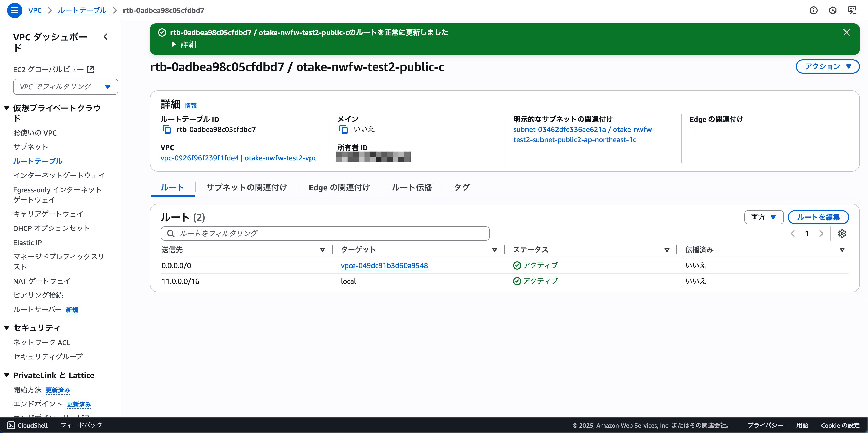Open ルートテーブル in sidebar
868x433 pixels.
click(38, 161)
